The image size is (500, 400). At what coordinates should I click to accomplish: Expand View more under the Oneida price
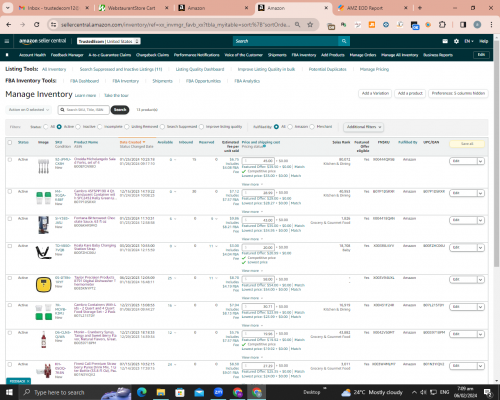click(252, 184)
